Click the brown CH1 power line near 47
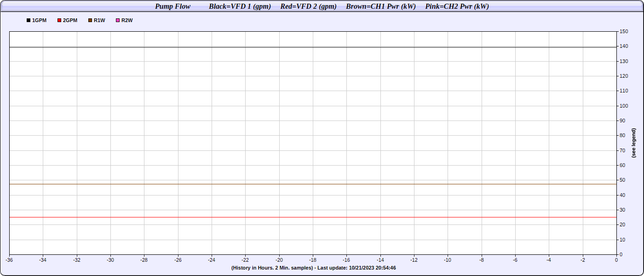Screen dimensions: 644x276 point(313,184)
